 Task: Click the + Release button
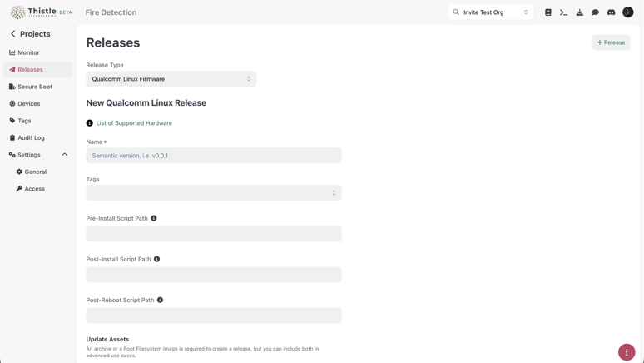(611, 42)
